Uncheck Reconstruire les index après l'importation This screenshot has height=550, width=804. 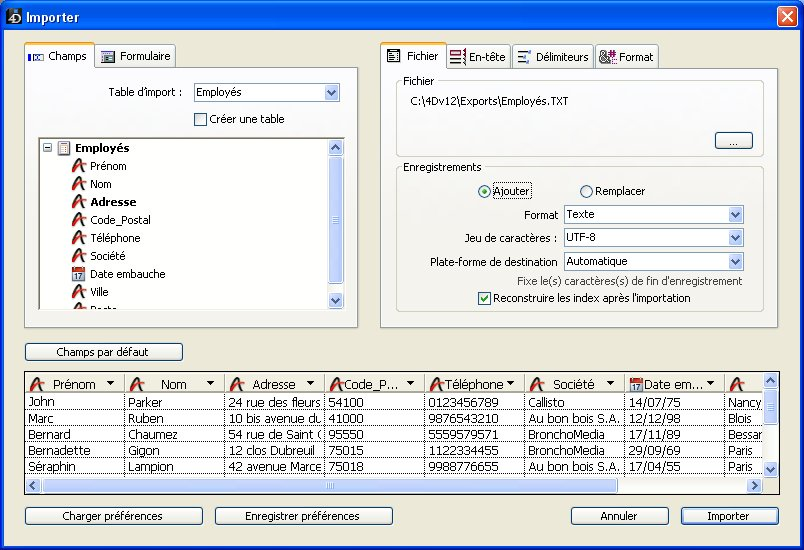[485, 298]
